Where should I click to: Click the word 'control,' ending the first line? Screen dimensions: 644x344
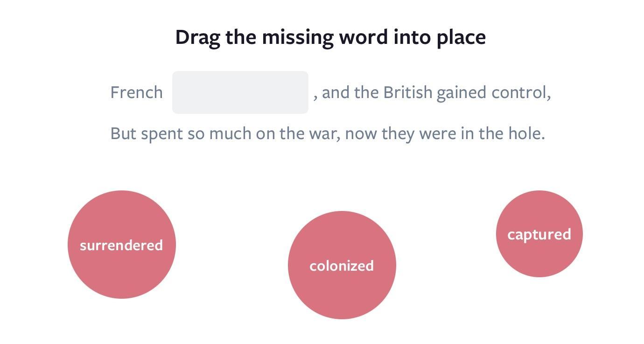tap(521, 92)
